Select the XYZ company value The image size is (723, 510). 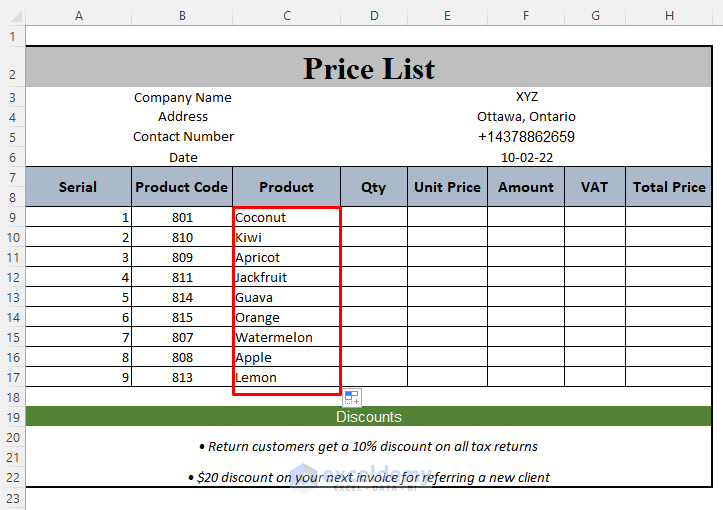pos(527,97)
